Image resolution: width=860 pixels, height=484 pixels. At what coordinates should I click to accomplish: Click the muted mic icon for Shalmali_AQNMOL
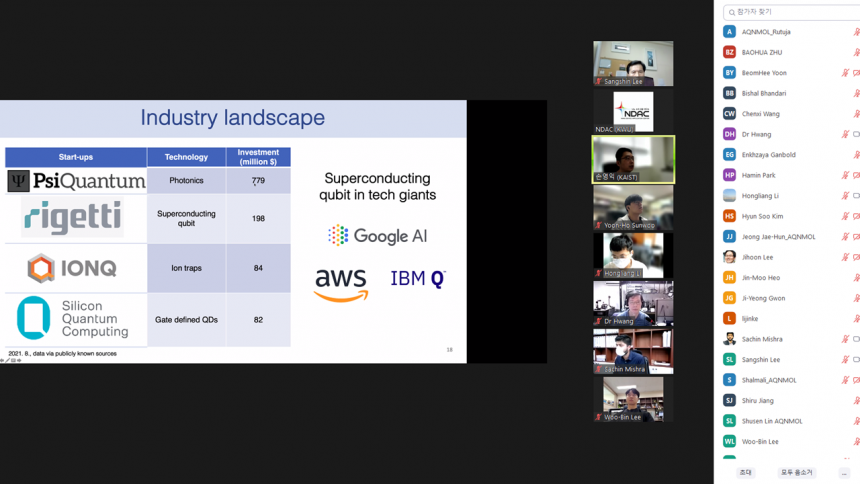(x=845, y=380)
